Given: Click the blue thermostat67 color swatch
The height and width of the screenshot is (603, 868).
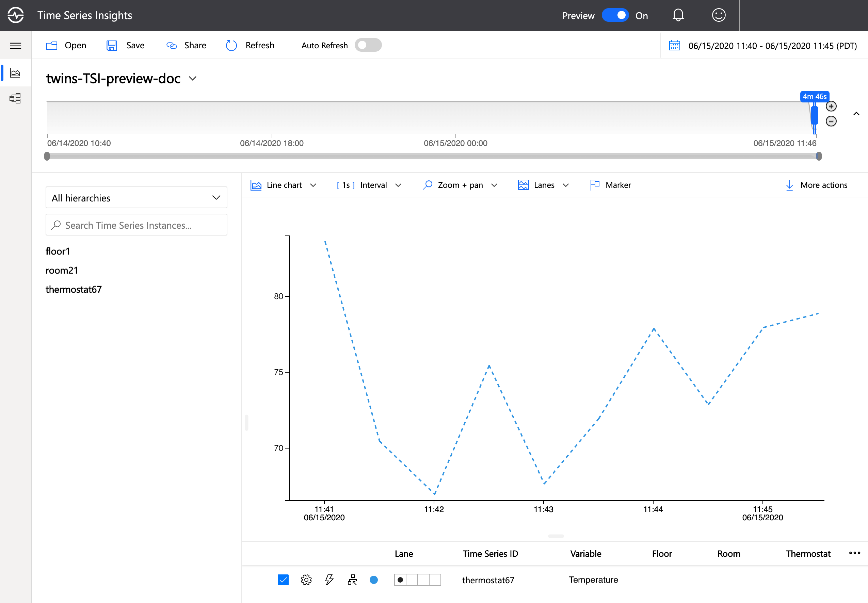Looking at the screenshot, I should pos(374,580).
